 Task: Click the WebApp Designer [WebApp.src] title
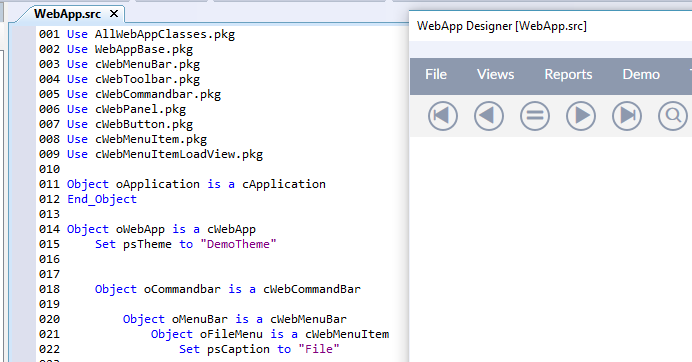click(x=502, y=26)
